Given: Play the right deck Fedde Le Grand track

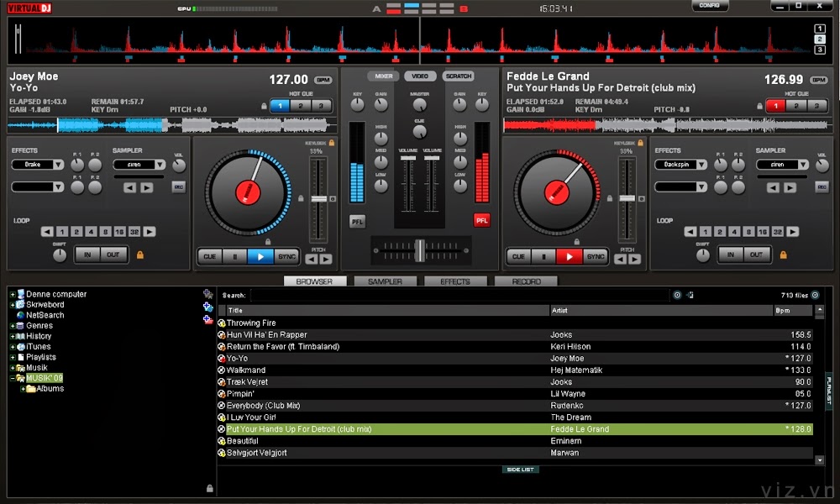Looking at the screenshot, I should [569, 256].
